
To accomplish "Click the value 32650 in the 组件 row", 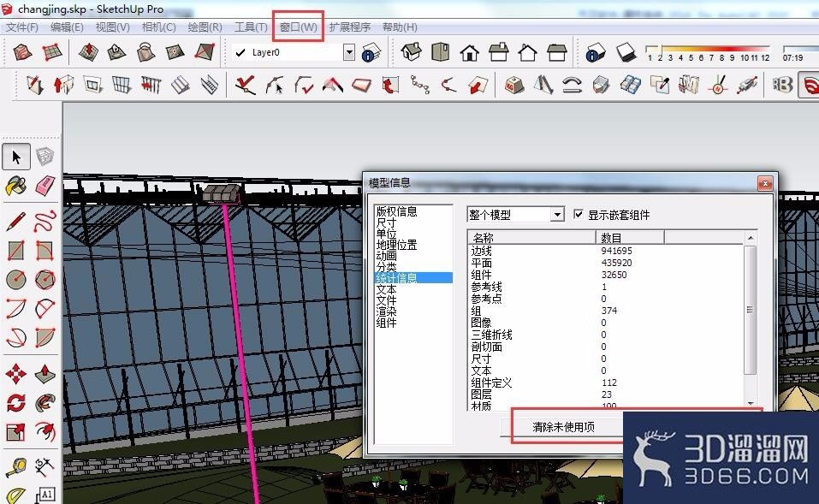I will pyautogui.click(x=614, y=275).
